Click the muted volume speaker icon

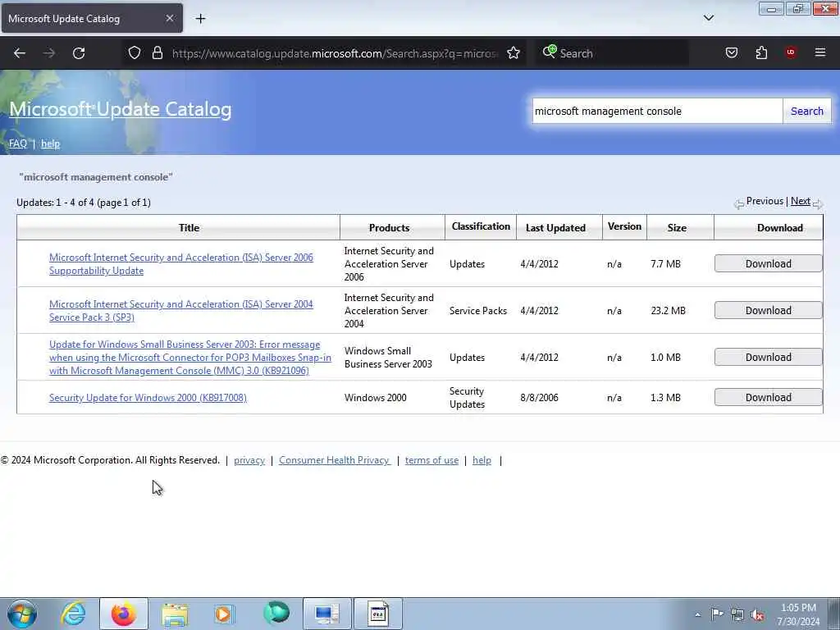coord(757,614)
